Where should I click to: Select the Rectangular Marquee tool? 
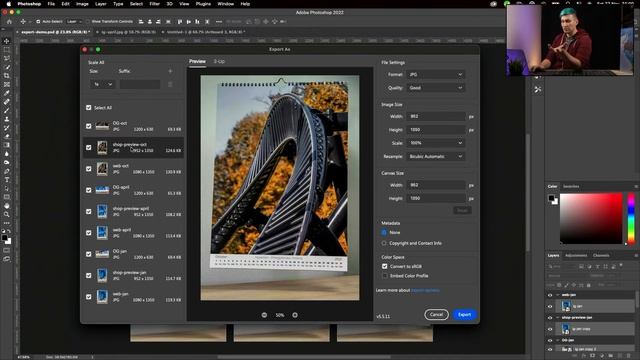[x=7, y=49]
